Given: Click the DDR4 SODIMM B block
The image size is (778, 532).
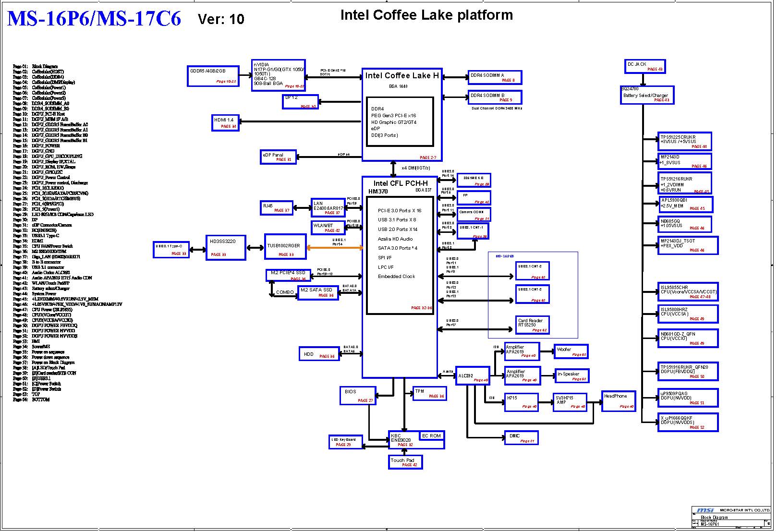Looking at the screenshot, I should click(x=495, y=97).
